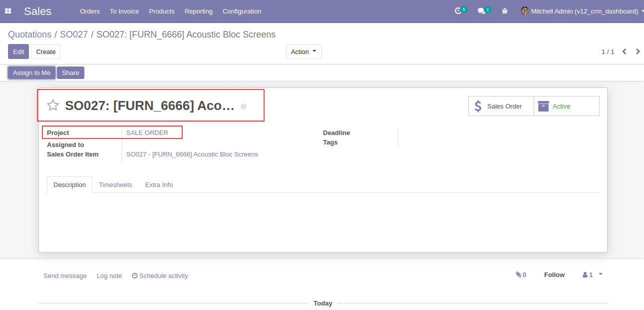Click Send message in chatter
The height and width of the screenshot is (310, 644).
65,275
